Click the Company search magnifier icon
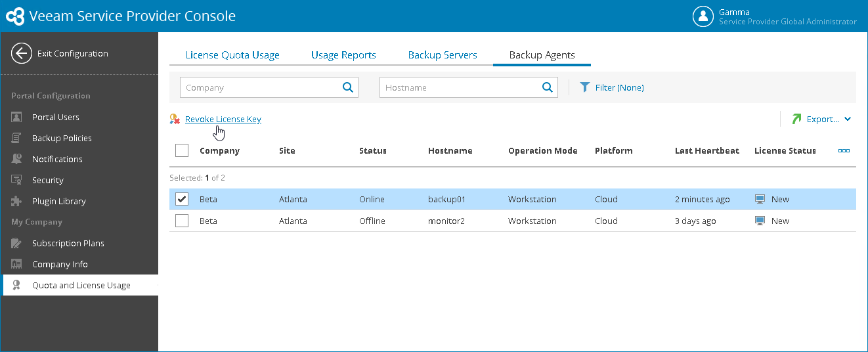The image size is (868, 352). (x=348, y=87)
